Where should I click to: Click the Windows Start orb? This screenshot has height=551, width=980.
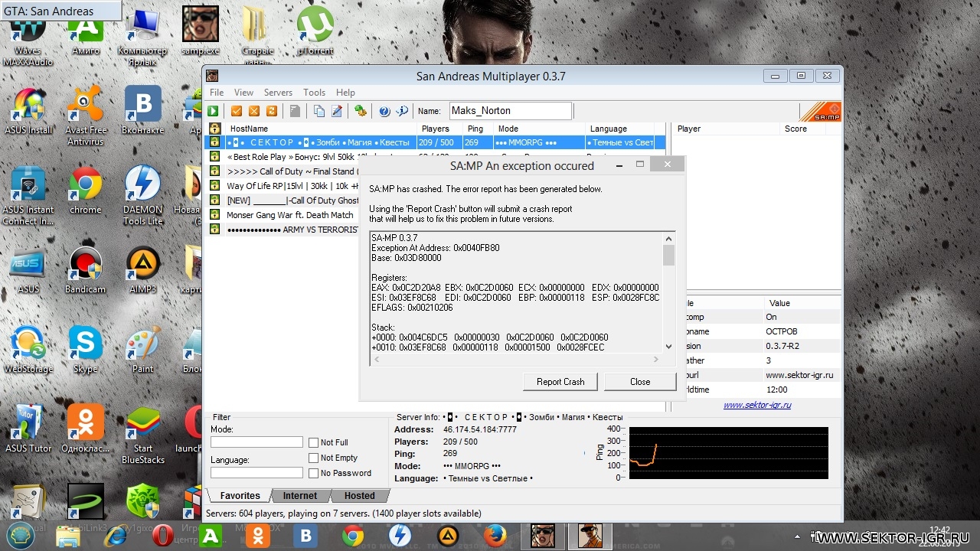coord(21,535)
